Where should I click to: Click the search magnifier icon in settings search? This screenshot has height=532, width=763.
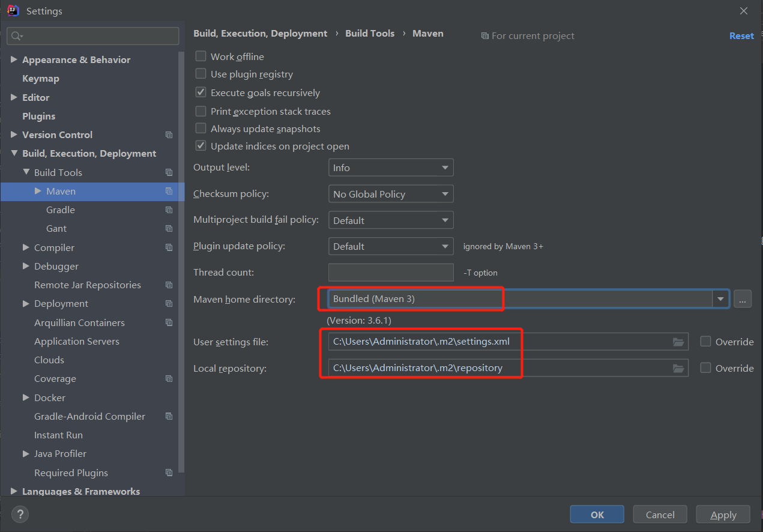[17, 36]
